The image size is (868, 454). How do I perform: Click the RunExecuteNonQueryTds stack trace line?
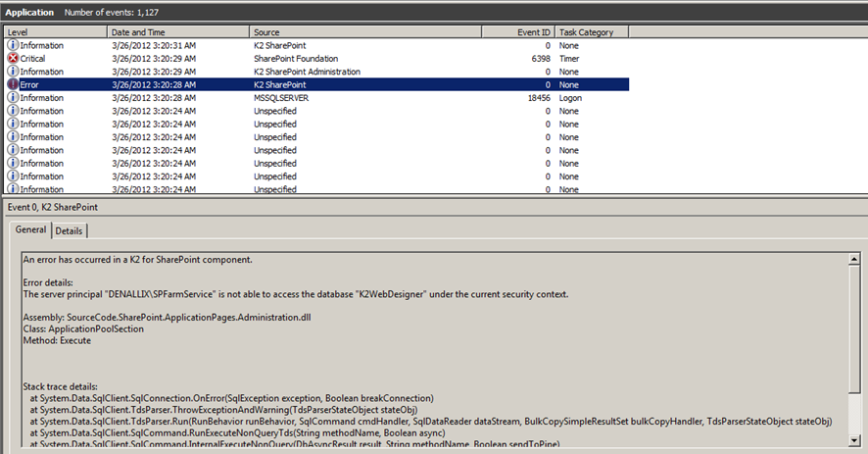(237, 433)
